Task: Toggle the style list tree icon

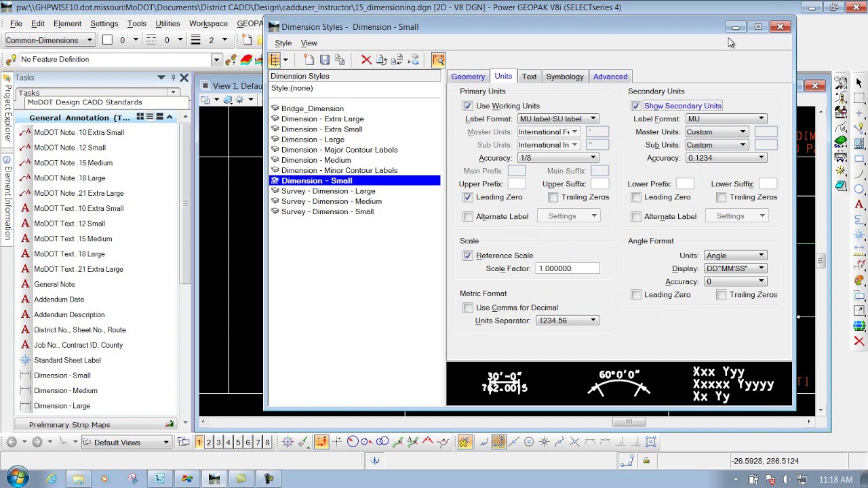Action: [x=275, y=60]
